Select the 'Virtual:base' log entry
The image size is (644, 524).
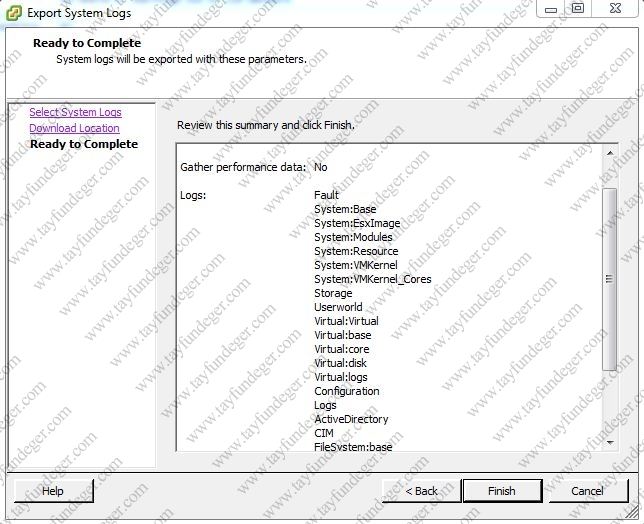(343, 335)
